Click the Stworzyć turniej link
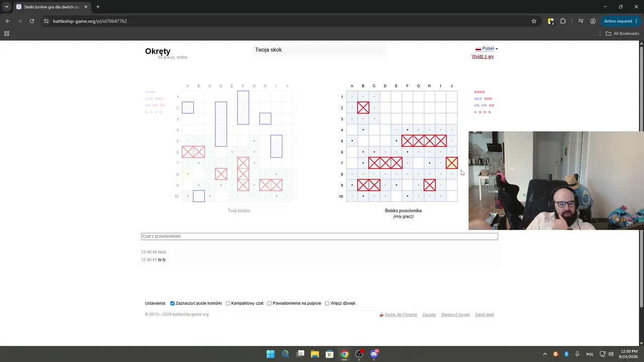 click(455, 315)
